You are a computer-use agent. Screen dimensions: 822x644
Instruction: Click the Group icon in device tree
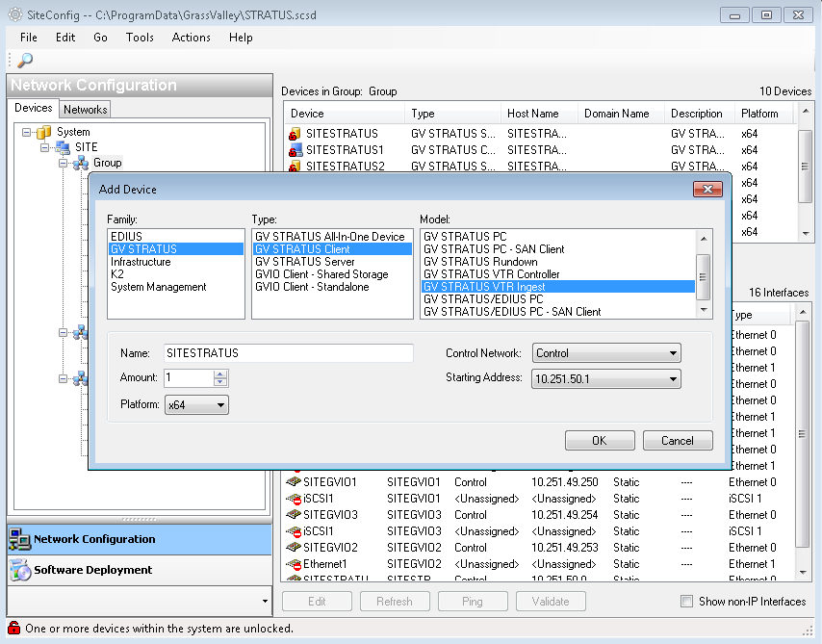[x=80, y=163]
